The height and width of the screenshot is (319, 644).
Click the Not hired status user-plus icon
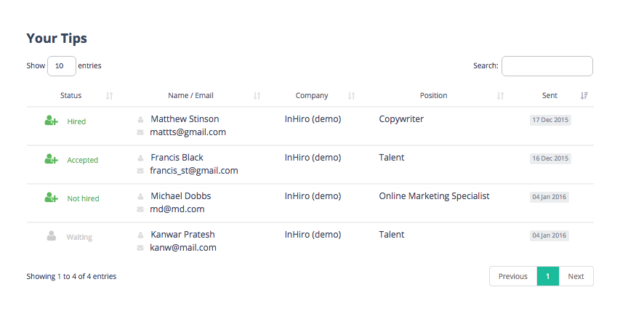click(x=51, y=198)
